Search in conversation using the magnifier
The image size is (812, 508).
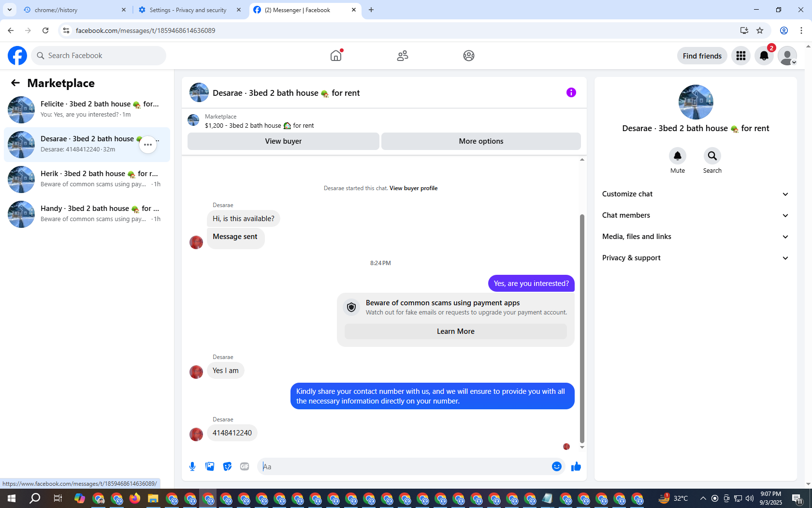[712, 156]
